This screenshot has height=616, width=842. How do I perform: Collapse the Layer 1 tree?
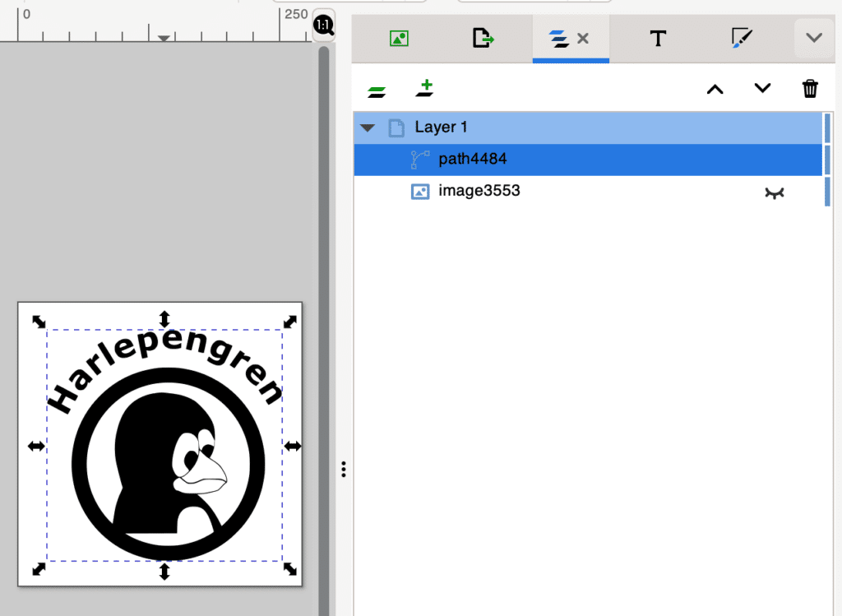click(x=368, y=127)
